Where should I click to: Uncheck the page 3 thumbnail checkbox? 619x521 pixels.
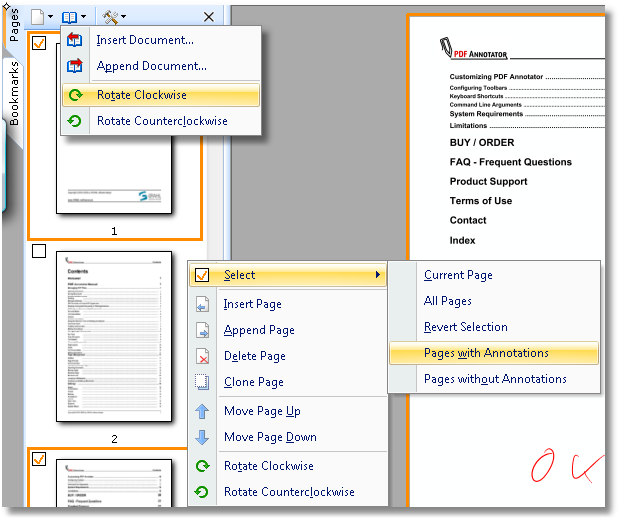coord(39,459)
